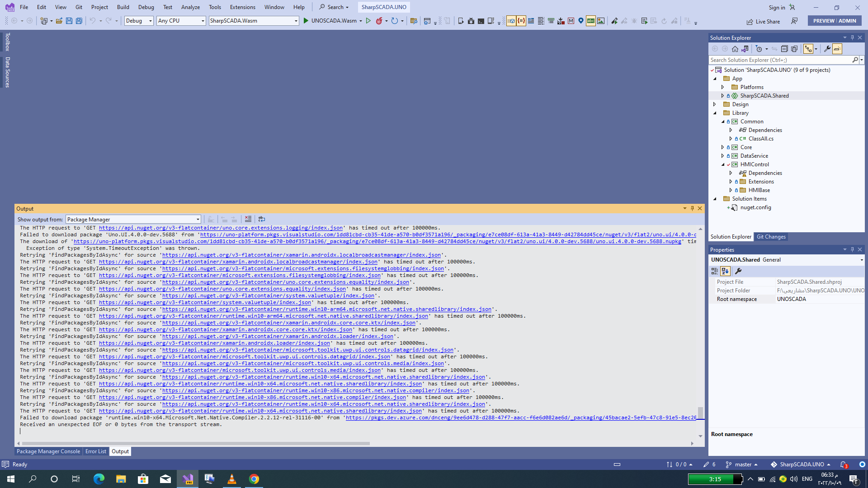The image size is (868, 488).
Task: Open the Analyze menu
Action: [190, 7]
